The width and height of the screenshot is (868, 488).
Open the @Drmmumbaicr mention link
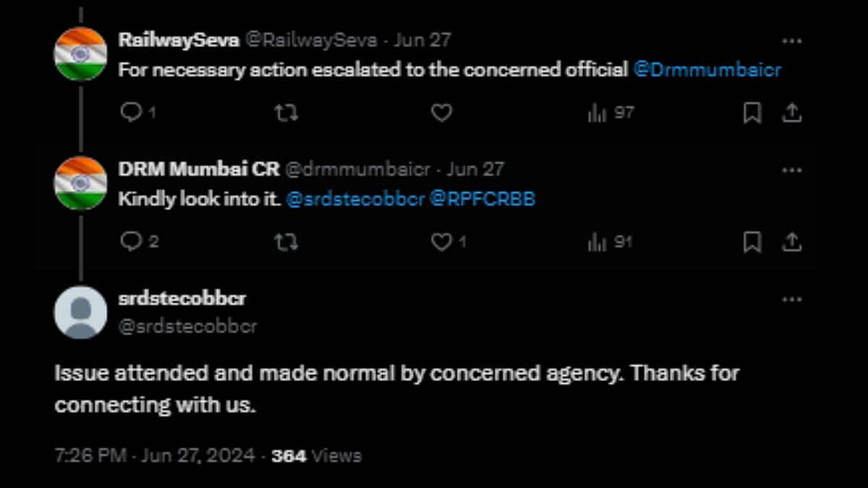pyautogui.click(x=707, y=70)
